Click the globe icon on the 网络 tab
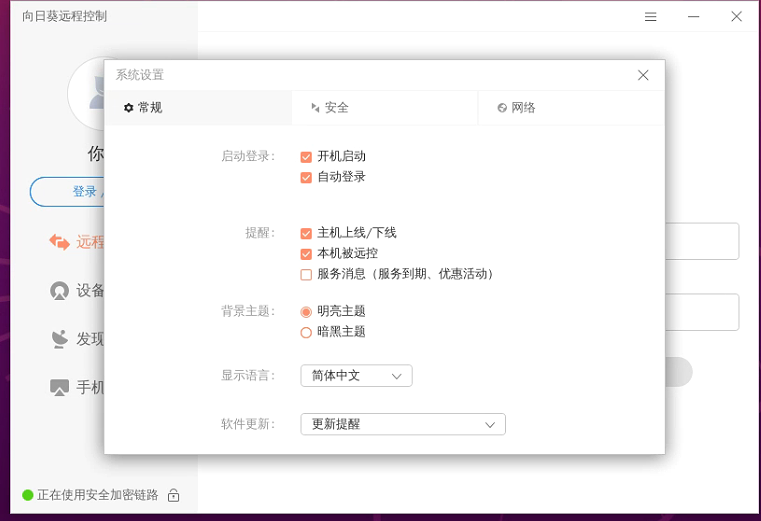This screenshot has height=521, width=761. [502, 108]
